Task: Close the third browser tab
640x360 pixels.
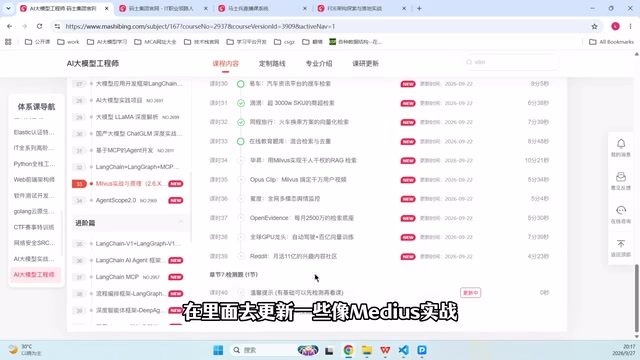Action: [304, 8]
